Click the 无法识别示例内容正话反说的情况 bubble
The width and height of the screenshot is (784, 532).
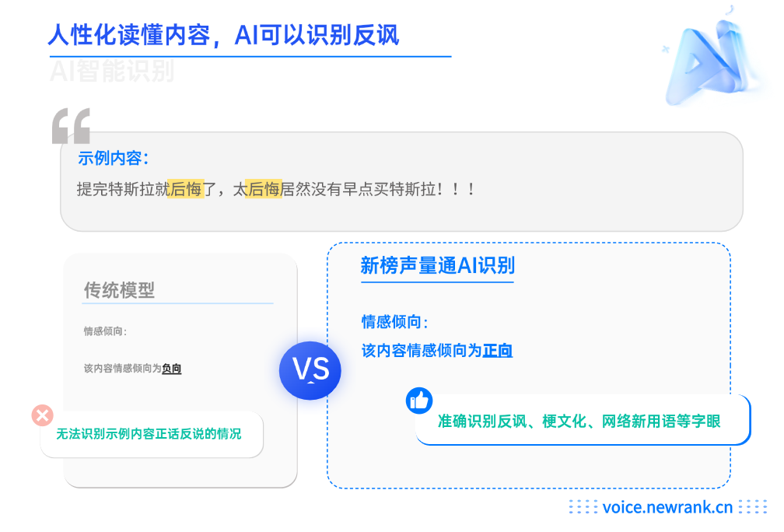click(x=152, y=433)
